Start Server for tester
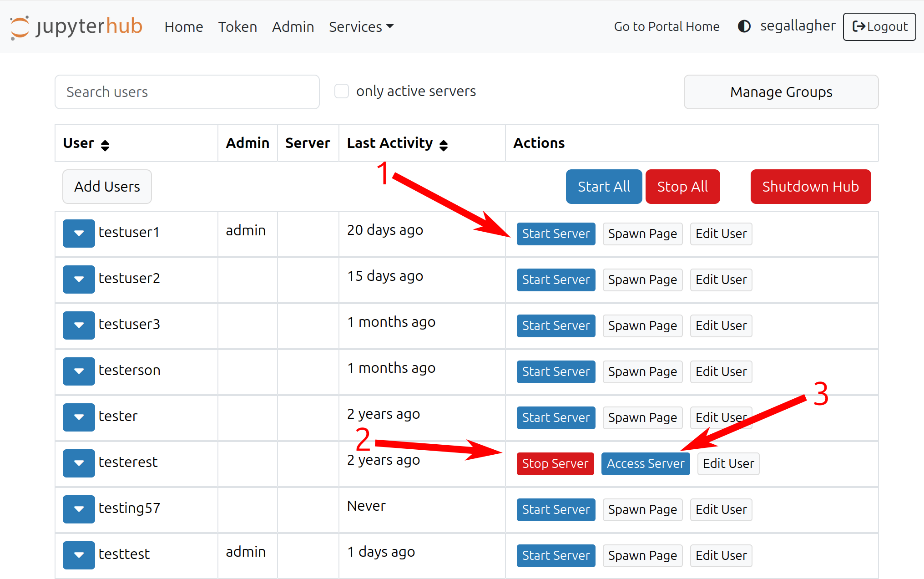Screen dimensions: 924x579 click(556, 418)
